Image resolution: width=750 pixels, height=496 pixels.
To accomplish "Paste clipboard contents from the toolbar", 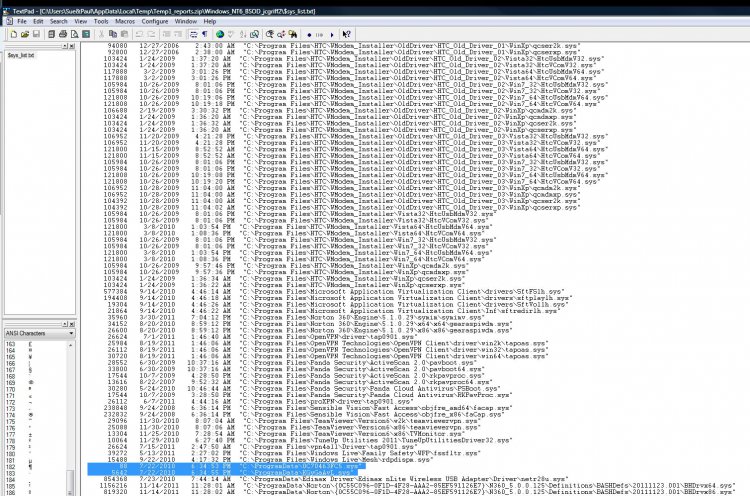I will tap(124, 34).
